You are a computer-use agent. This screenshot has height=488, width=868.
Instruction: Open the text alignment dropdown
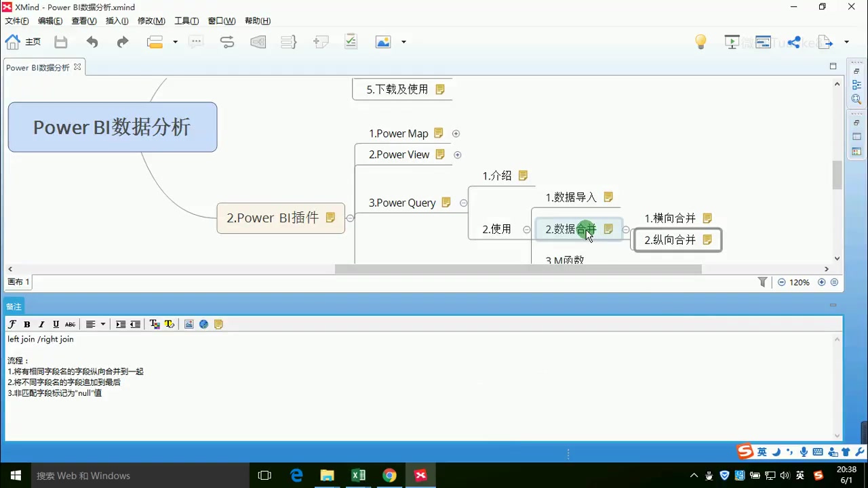coord(102,324)
